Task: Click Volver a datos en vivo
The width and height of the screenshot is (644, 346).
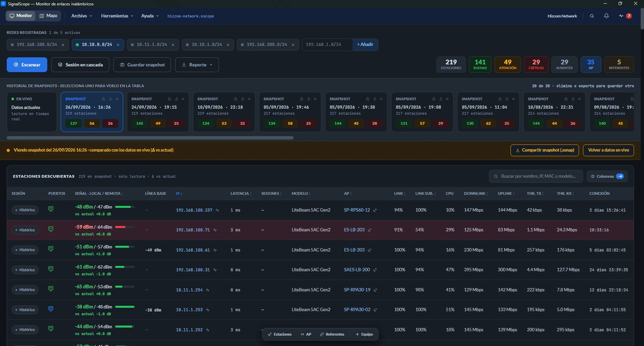Action: [608, 150]
